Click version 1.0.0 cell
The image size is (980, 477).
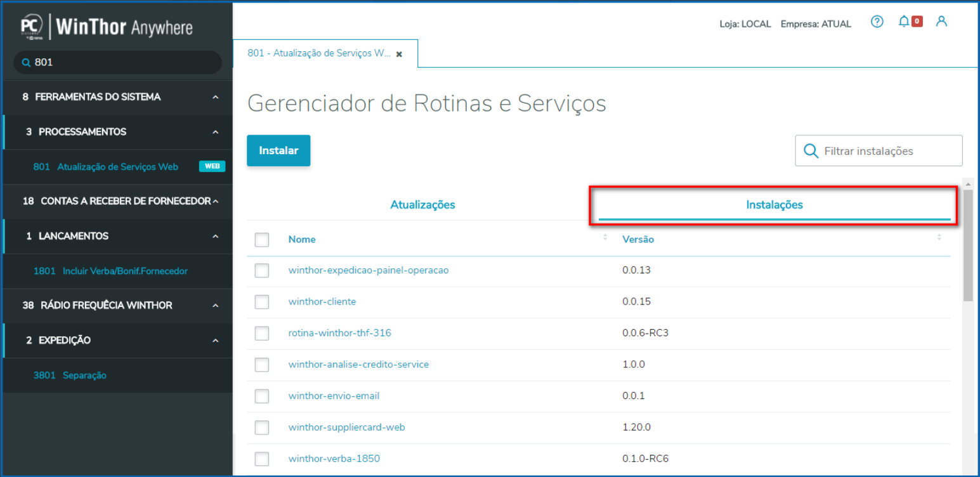634,364
